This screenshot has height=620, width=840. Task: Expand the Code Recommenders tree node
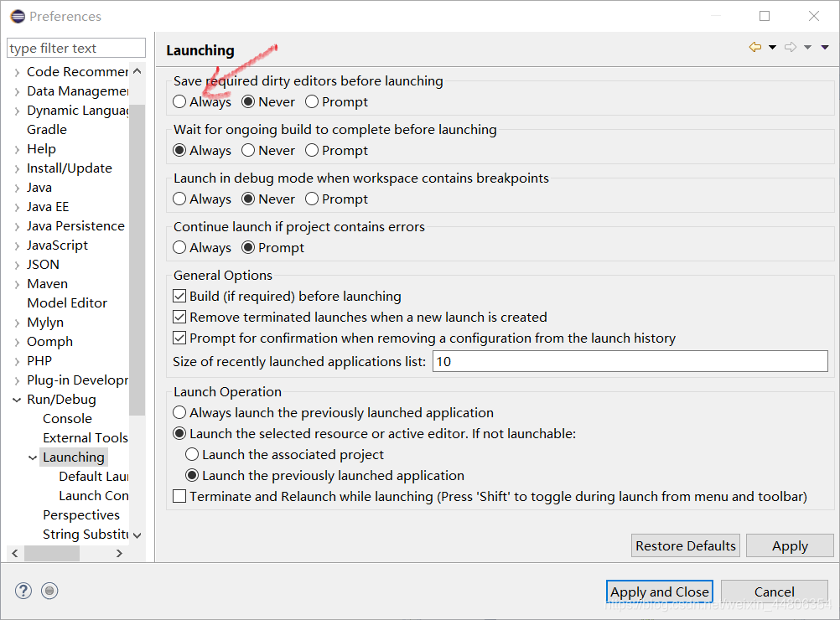[17, 72]
